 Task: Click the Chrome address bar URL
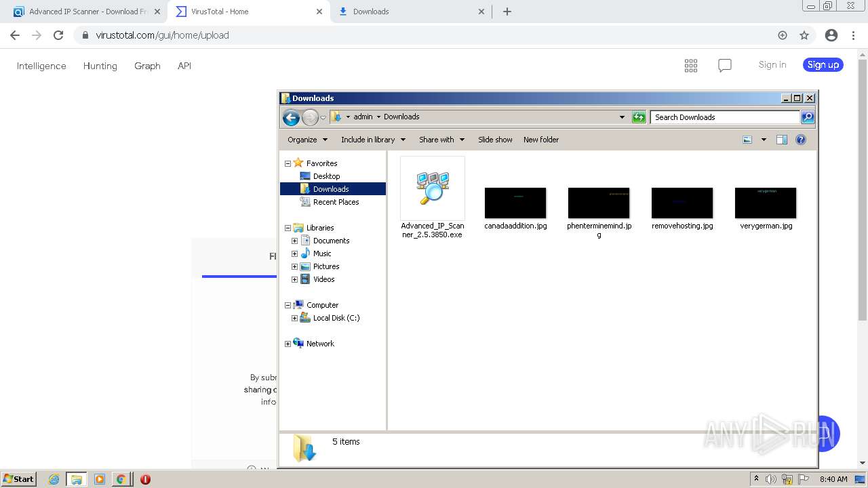point(162,35)
